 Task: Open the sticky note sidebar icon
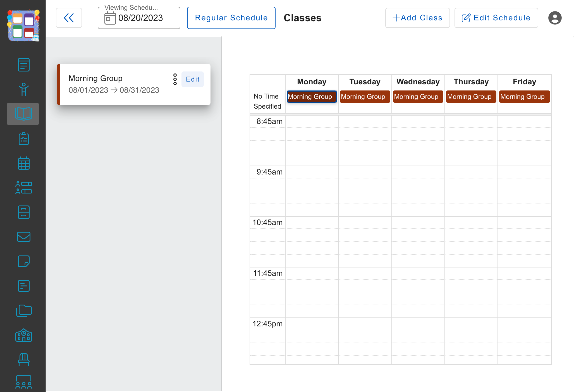pyautogui.click(x=23, y=261)
